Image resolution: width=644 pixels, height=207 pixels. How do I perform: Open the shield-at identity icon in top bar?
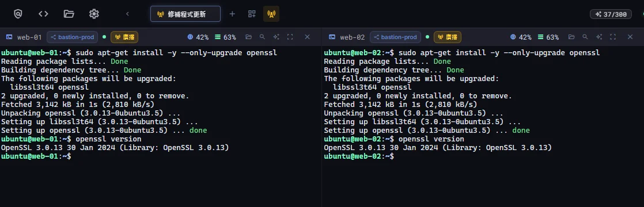18,14
